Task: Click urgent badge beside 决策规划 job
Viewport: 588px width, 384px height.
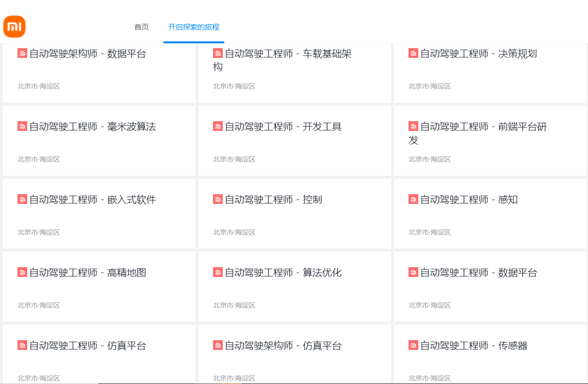Action: click(413, 54)
